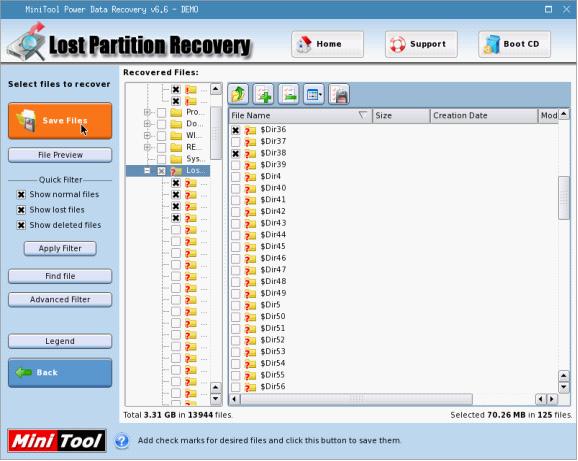Click the help question mark icon
The height and width of the screenshot is (461, 578).
(122, 441)
